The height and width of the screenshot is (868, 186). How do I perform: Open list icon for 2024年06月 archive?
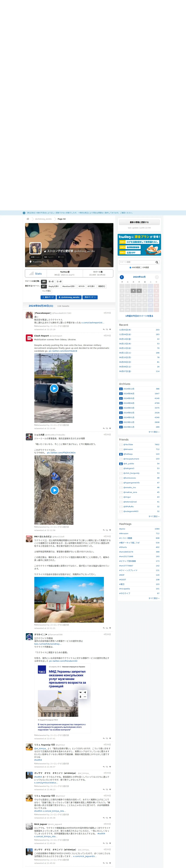[x=121, y=393]
